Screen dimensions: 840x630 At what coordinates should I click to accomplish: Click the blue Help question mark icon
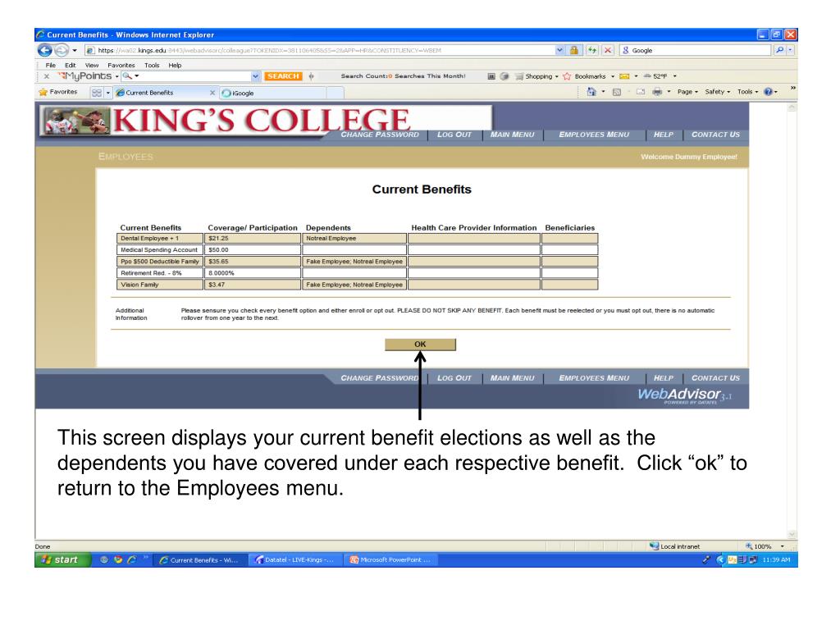(768, 92)
